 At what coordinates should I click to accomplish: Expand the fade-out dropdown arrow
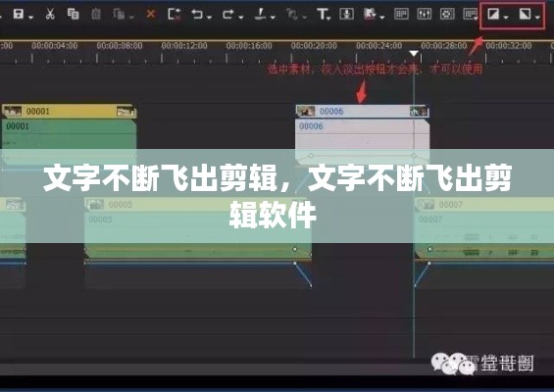[537, 17]
